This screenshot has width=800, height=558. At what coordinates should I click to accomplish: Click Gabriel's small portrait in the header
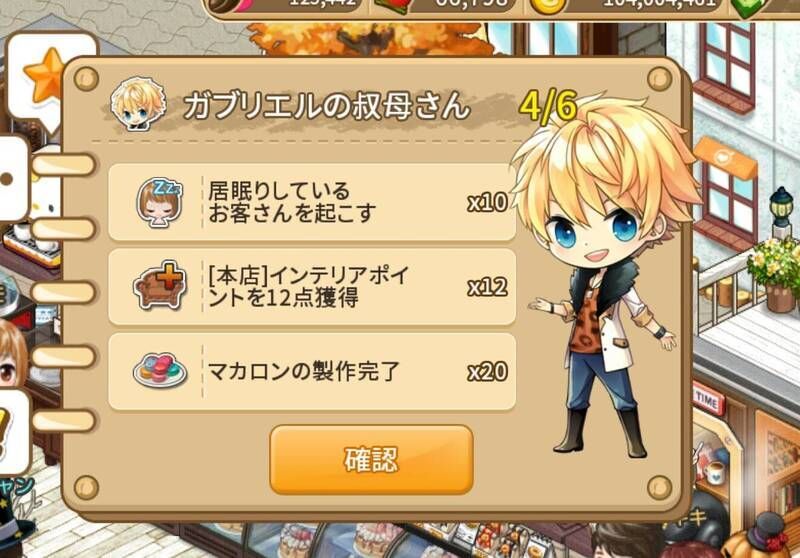[x=138, y=104]
